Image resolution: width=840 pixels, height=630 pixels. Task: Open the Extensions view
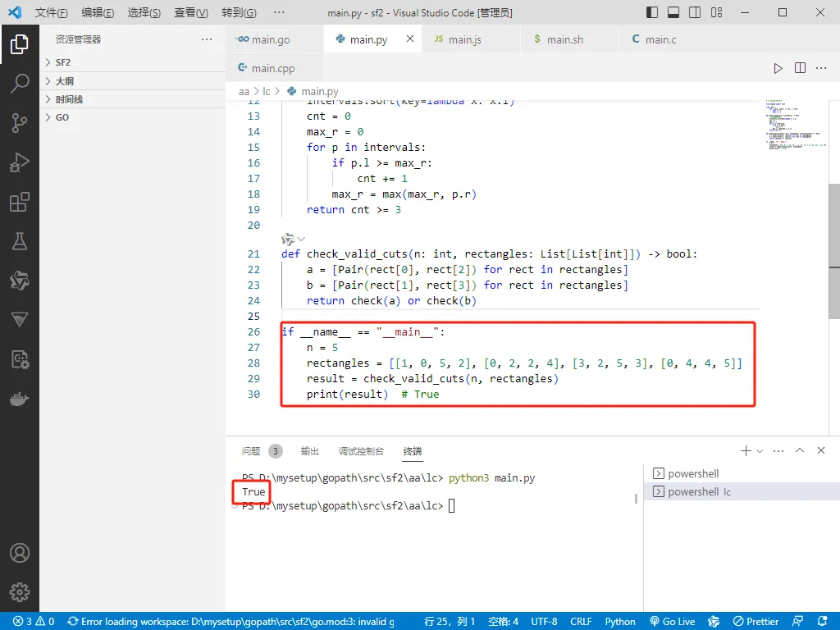[20, 202]
